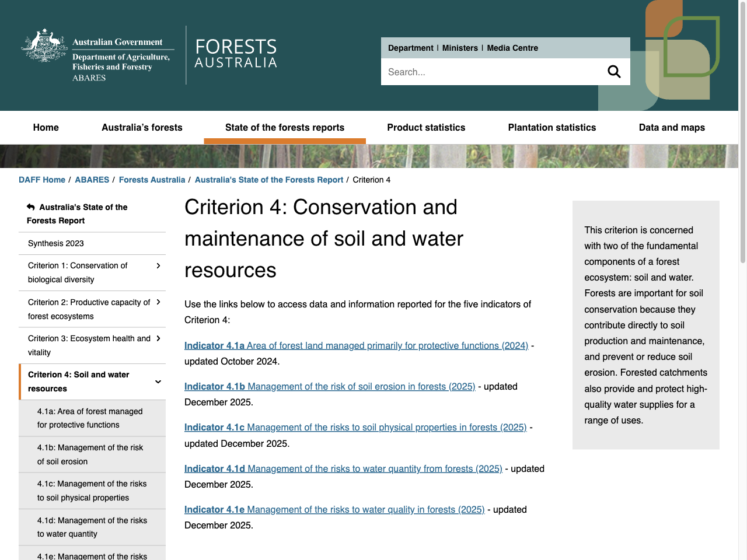
Task: Open the Media Centre link
Action: click(x=512, y=48)
